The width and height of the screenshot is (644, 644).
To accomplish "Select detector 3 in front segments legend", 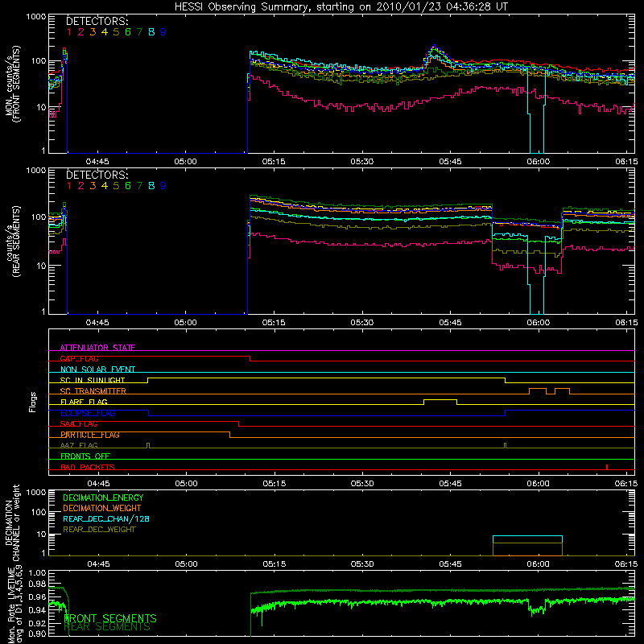I will (93, 32).
